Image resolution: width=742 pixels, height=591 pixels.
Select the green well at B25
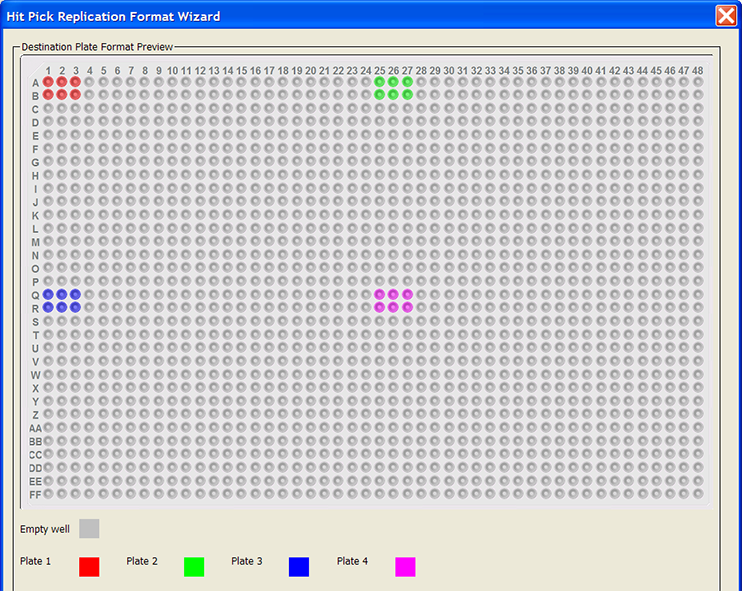tap(380, 95)
